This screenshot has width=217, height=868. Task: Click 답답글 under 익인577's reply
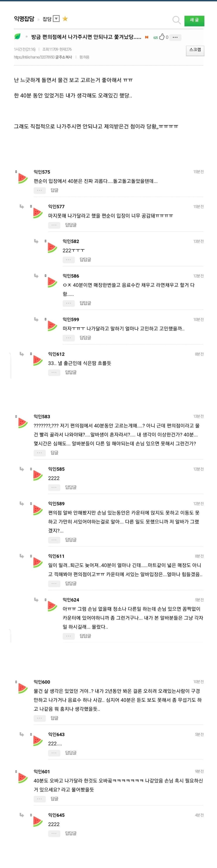(x=71, y=225)
